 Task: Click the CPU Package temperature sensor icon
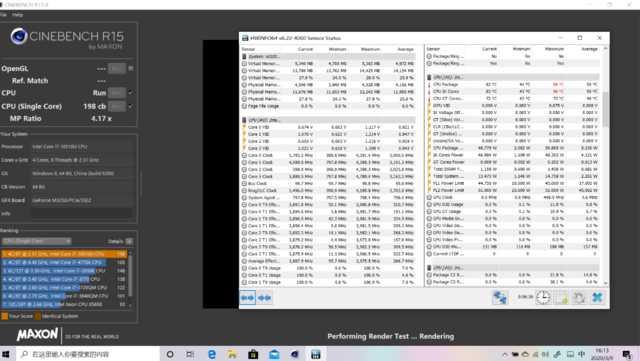pos(429,85)
